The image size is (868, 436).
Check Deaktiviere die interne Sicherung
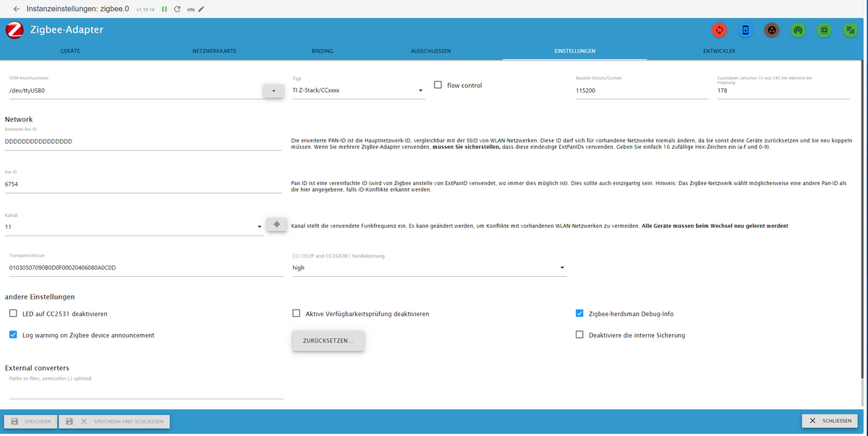579,335
